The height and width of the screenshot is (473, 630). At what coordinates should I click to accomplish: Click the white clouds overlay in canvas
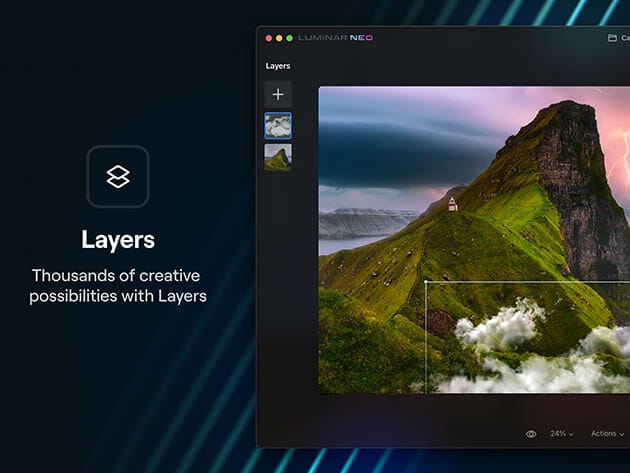pyautogui.click(x=500, y=325)
